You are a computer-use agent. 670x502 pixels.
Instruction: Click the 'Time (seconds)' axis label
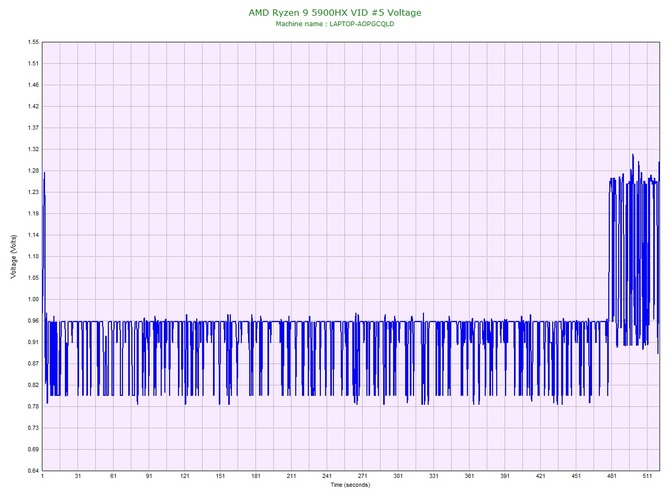coord(350,484)
